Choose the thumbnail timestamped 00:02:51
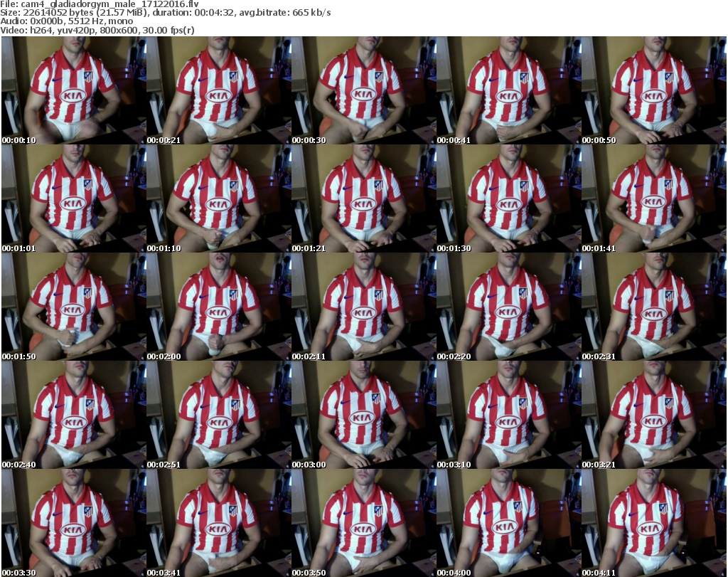728x577 pixels. pos(219,415)
